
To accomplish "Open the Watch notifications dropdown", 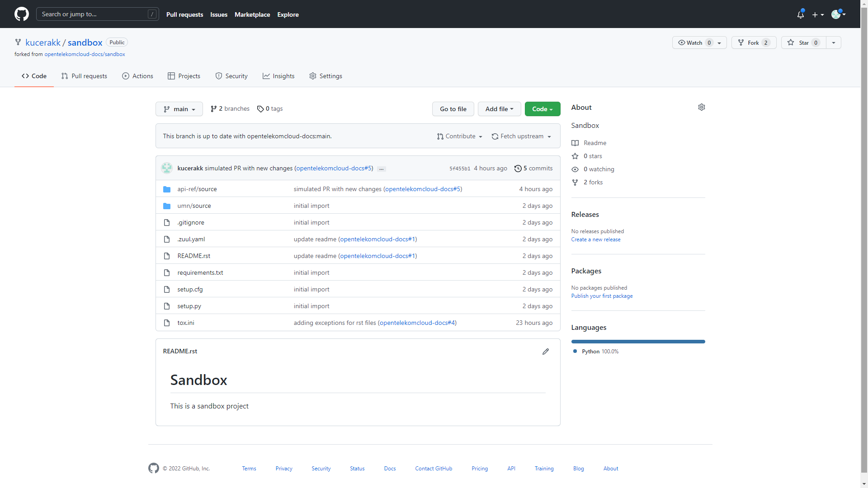I will click(699, 42).
